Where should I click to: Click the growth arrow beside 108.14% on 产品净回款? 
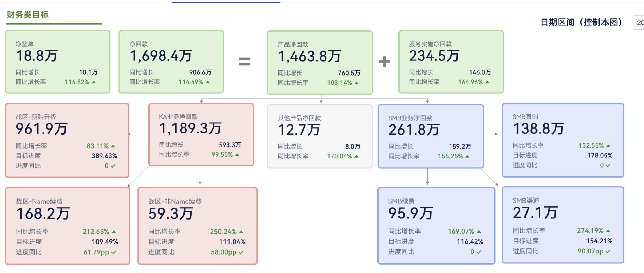[x=357, y=83]
